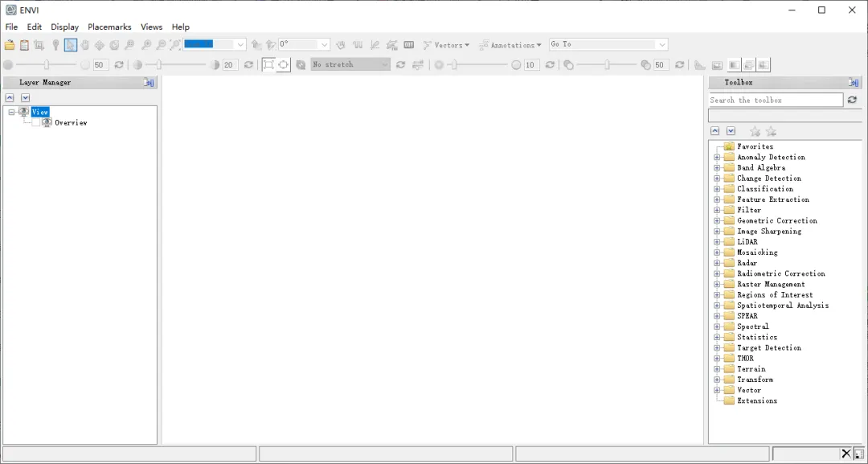Detach the Layer Manager panel icon
Screen dimensions: 868x464
pyautogui.click(x=149, y=83)
